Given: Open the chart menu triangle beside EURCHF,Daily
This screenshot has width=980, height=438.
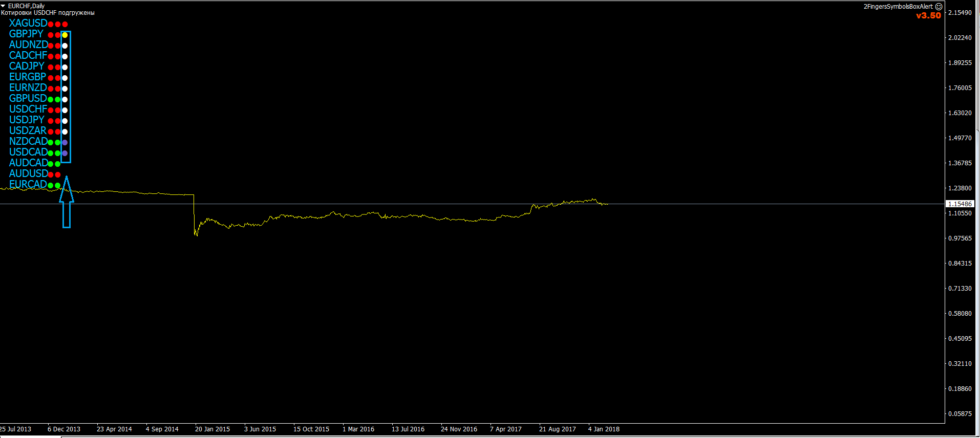Looking at the screenshot, I should pyautogui.click(x=3, y=6).
